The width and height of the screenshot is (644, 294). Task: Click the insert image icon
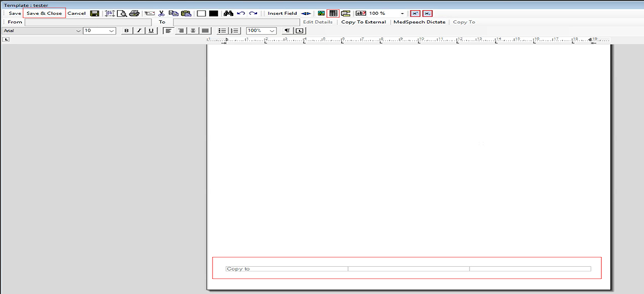point(321,14)
